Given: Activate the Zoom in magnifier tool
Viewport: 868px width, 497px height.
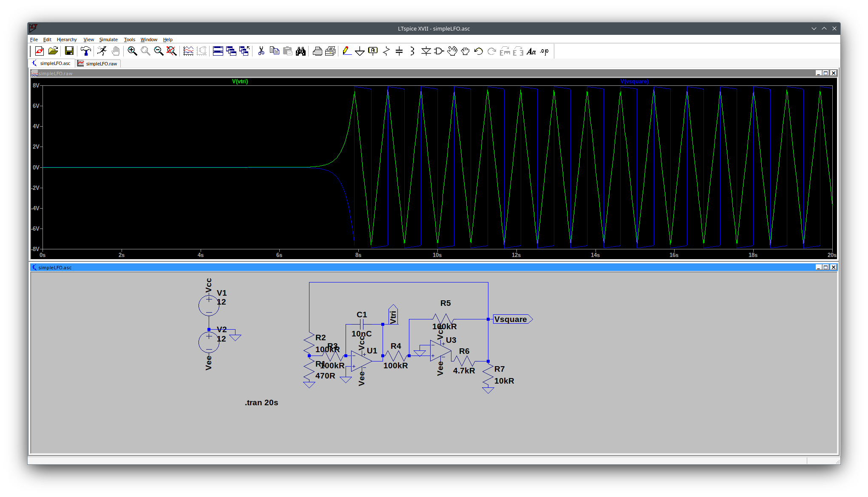Looking at the screenshot, I should pos(132,51).
